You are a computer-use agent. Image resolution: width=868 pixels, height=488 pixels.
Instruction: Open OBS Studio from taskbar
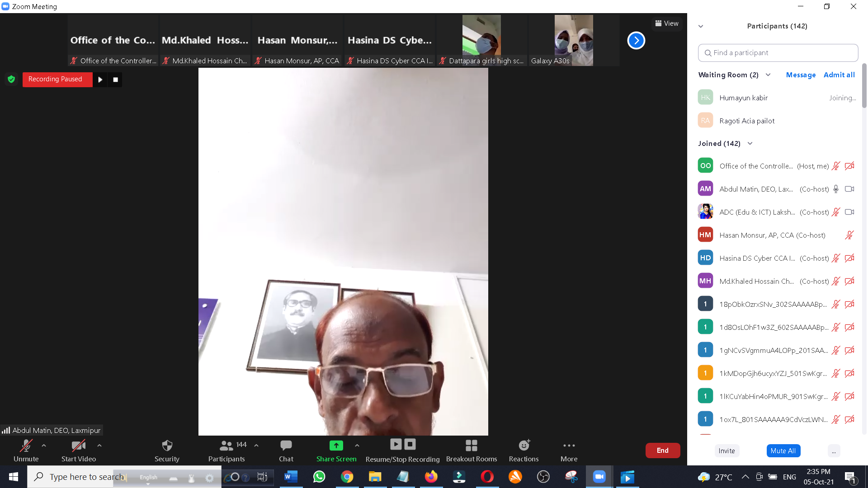tap(543, 477)
